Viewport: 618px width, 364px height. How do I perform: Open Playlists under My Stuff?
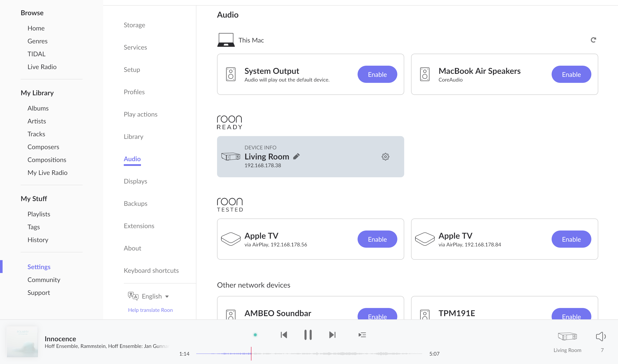pyautogui.click(x=39, y=214)
